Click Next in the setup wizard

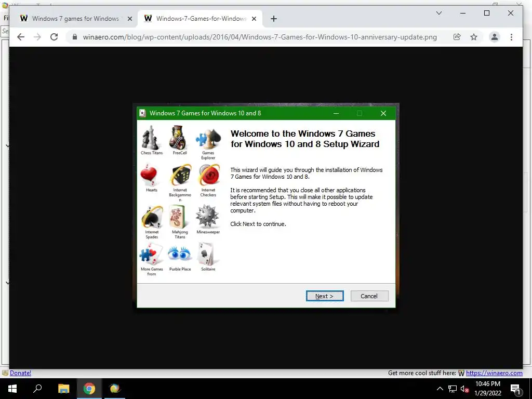pos(325,296)
